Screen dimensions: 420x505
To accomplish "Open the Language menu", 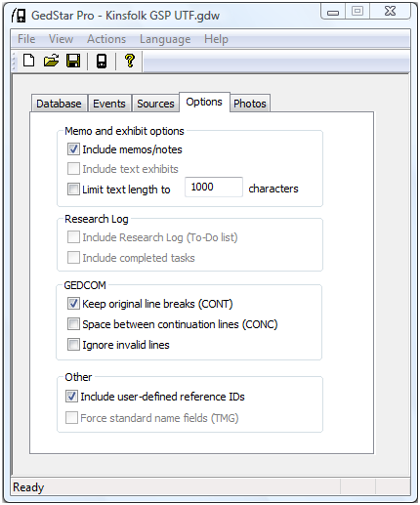I will [x=165, y=39].
